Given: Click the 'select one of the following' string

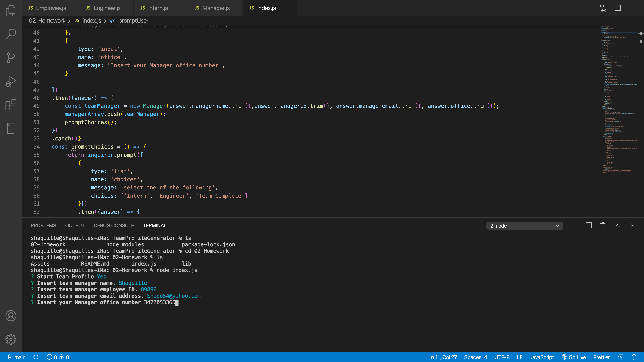Looking at the screenshot, I should 168,188.
